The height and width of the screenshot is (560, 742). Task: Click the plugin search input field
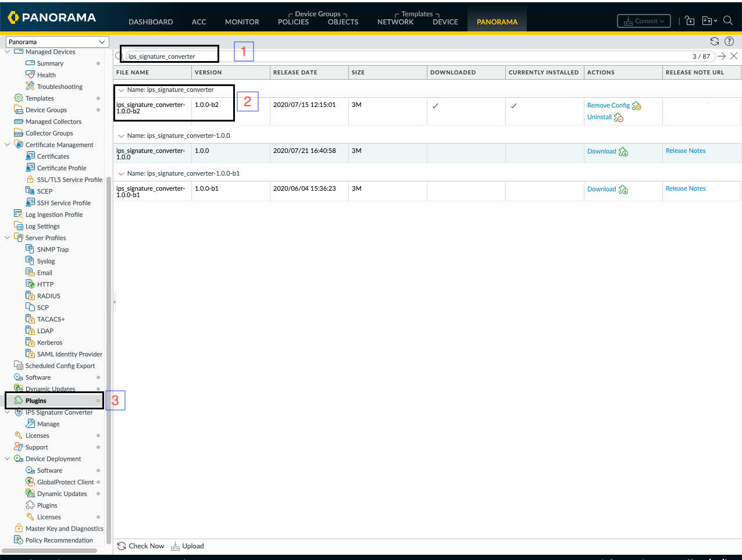(x=407, y=56)
